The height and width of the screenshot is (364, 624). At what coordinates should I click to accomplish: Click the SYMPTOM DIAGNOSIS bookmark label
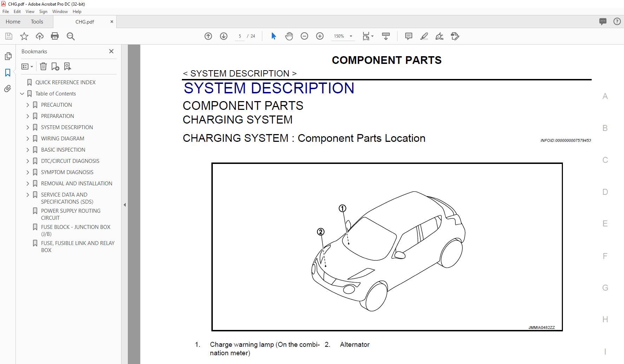pyautogui.click(x=67, y=172)
